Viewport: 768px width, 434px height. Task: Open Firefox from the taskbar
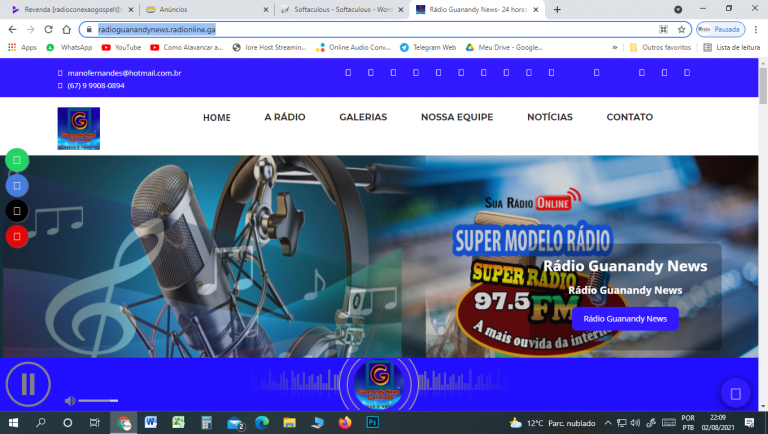pyautogui.click(x=345, y=423)
